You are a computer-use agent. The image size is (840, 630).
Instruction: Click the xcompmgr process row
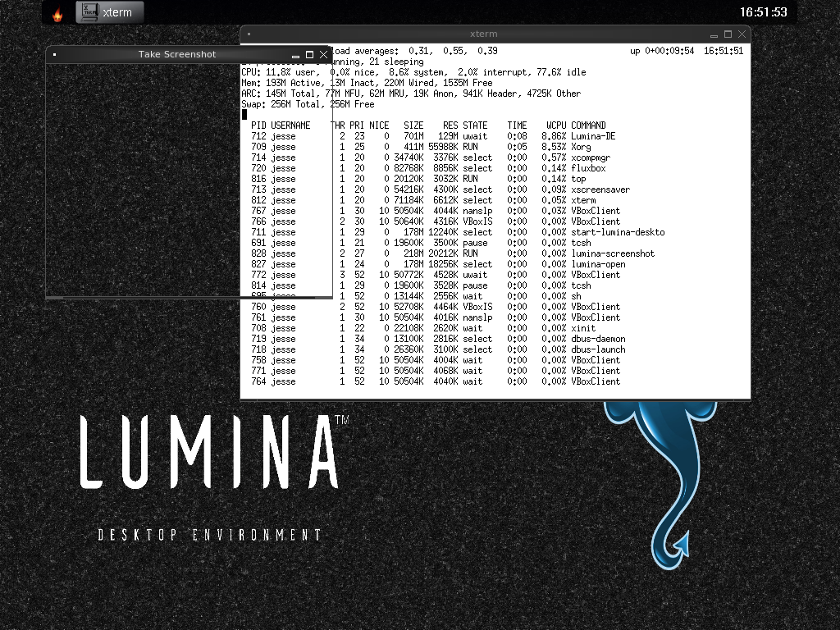[x=430, y=157]
